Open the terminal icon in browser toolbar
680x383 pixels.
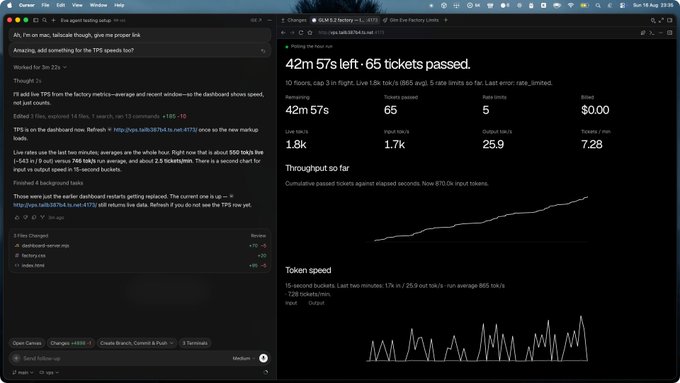click(651, 33)
